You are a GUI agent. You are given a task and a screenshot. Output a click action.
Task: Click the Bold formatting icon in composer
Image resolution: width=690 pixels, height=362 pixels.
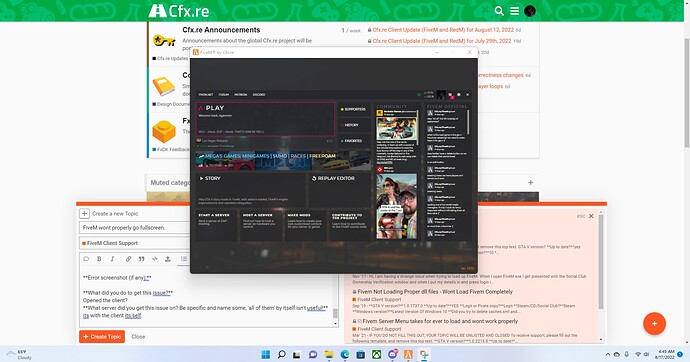coord(99,259)
